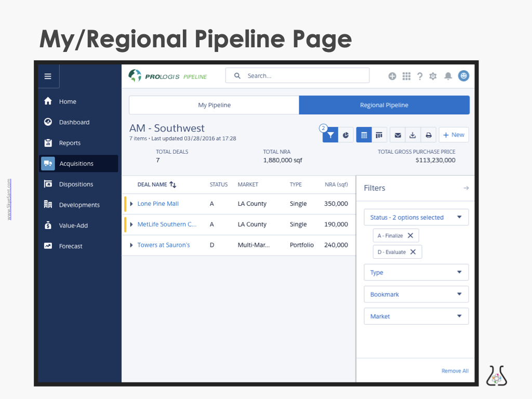The image size is (532, 399).
Task: Click the print icon
Action: point(429,135)
